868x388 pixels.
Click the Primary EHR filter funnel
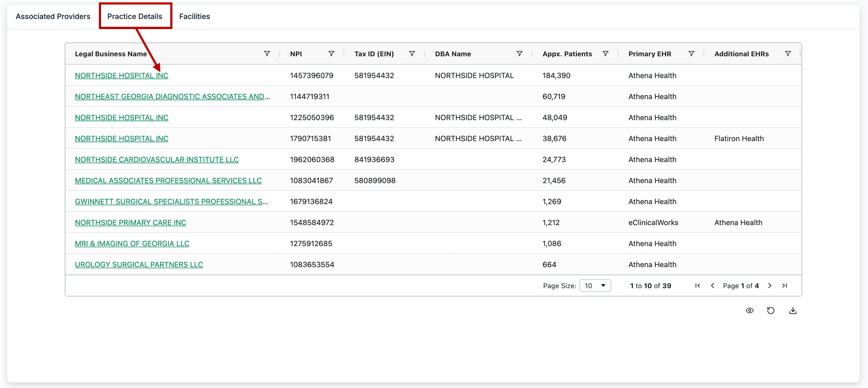click(691, 53)
